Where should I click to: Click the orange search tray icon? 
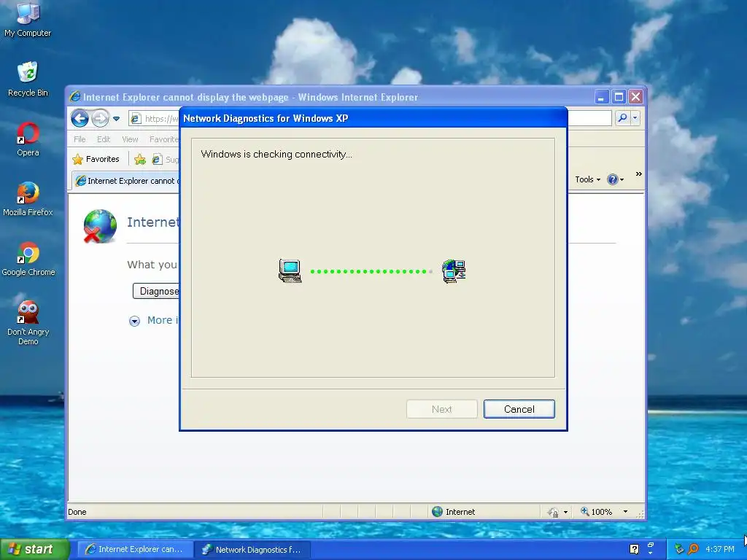click(693, 549)
